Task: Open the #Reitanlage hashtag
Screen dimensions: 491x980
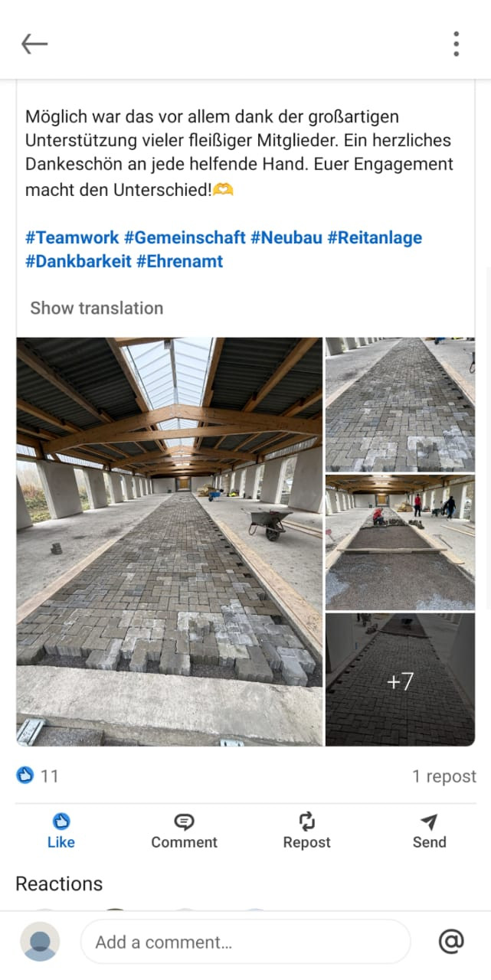Action: coord(375,237)
